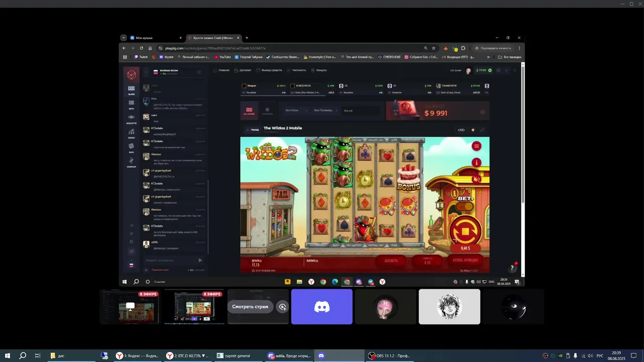Open the YouTube bookmark
The height and width of the screenshot is (362, 644).
pyautogui.click(x=222, y=57)
